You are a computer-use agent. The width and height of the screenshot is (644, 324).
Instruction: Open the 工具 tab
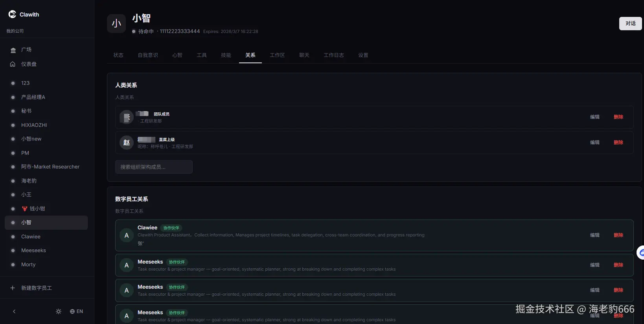202,55
